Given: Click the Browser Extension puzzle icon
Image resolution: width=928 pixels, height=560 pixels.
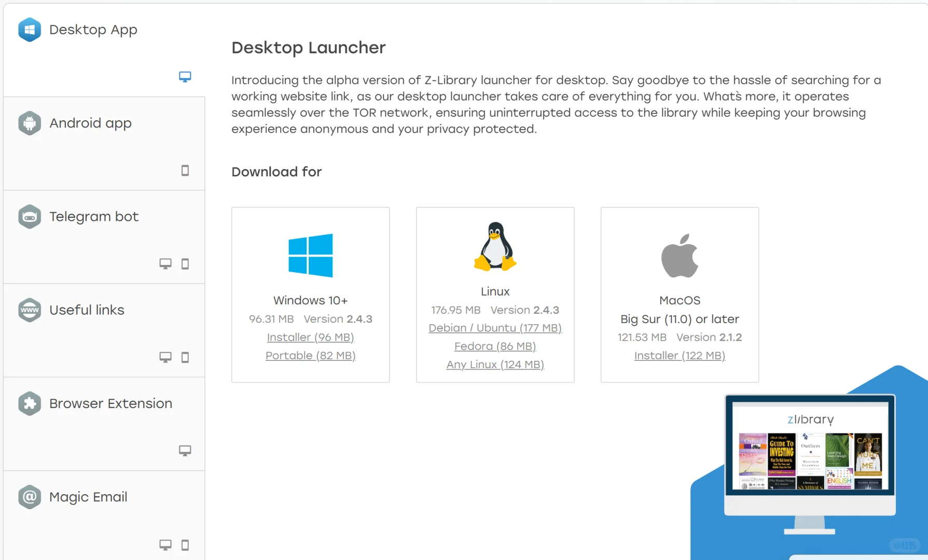Looking at the screenshot, I should [30, 403].
